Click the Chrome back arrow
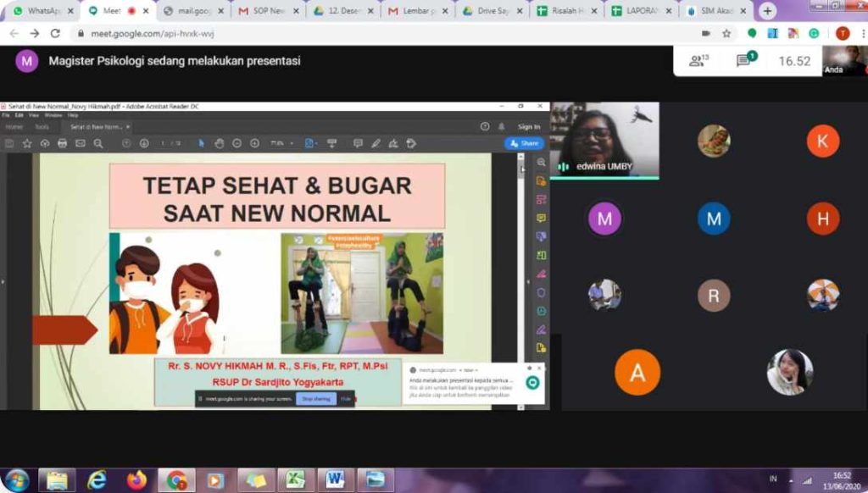Viewport: 868px width, 493px height. [14, 34]
